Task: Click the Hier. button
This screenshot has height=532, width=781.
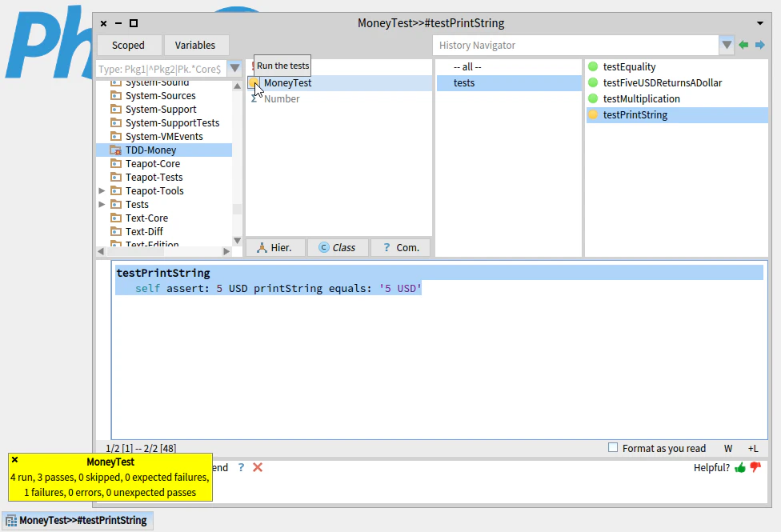Action: click(275, 247)
